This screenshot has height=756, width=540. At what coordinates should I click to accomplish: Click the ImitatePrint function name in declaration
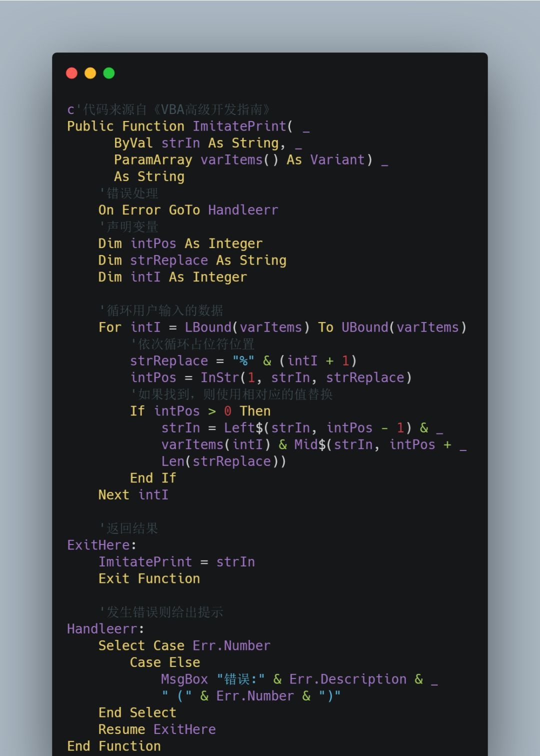239,126
